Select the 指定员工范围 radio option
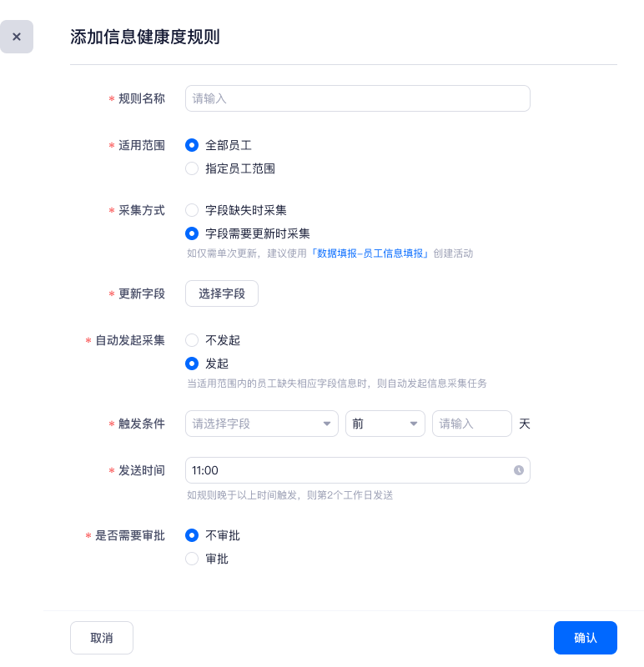 pos(192,168)
